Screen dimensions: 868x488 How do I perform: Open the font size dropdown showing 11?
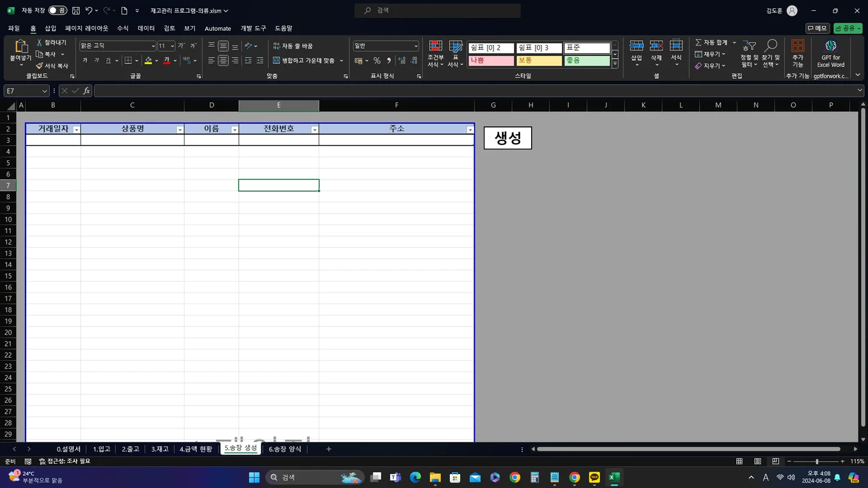(172, 46)
